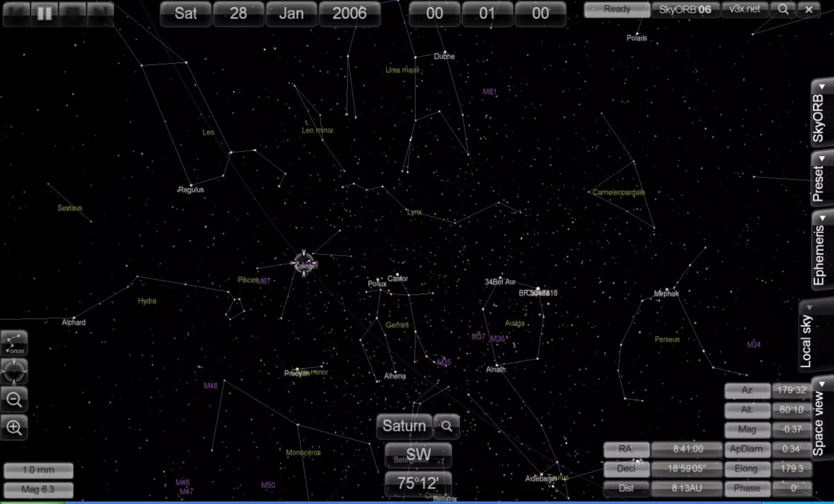Click the star Dubhe label

(x=444, y=56)
